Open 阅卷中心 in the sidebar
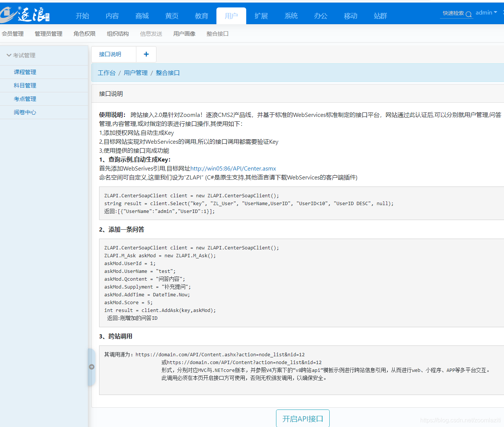This screenshot has height=427, width=504. [x=25, y=112]
